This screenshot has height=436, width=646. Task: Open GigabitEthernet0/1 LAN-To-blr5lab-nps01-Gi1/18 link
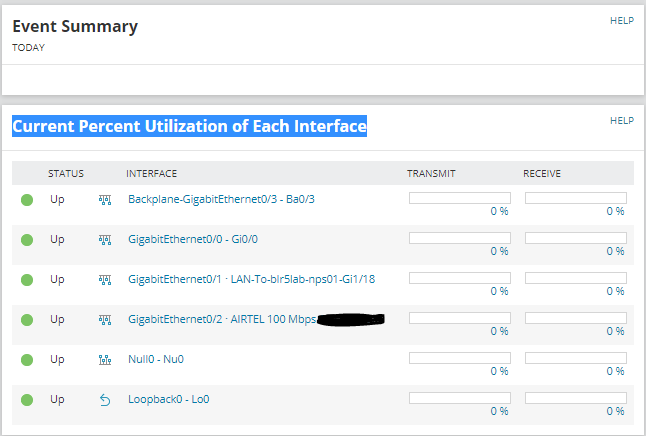252,279
